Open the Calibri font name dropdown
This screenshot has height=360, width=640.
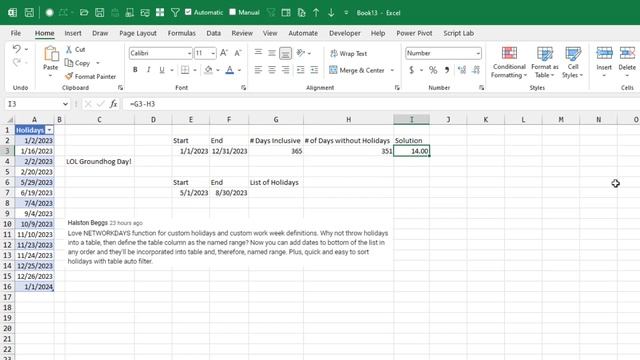pyautogui.click(x=189, y=53)
